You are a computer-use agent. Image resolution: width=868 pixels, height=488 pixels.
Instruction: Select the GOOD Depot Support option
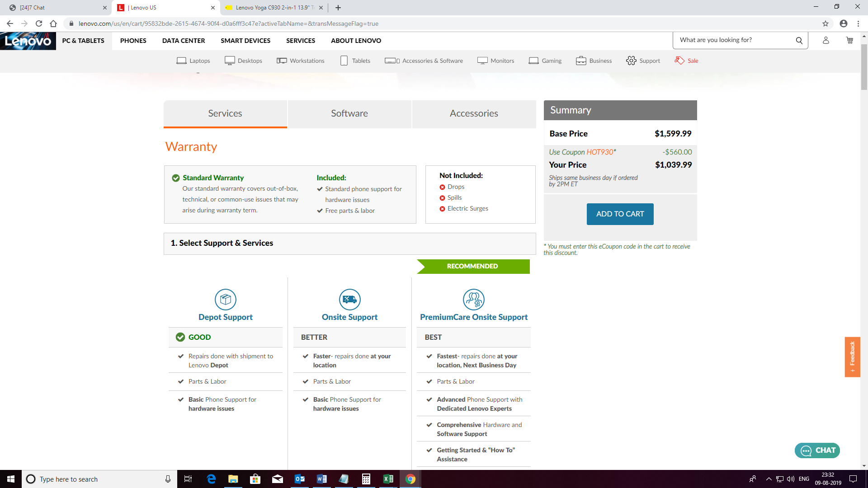click(x=226, y=337)
